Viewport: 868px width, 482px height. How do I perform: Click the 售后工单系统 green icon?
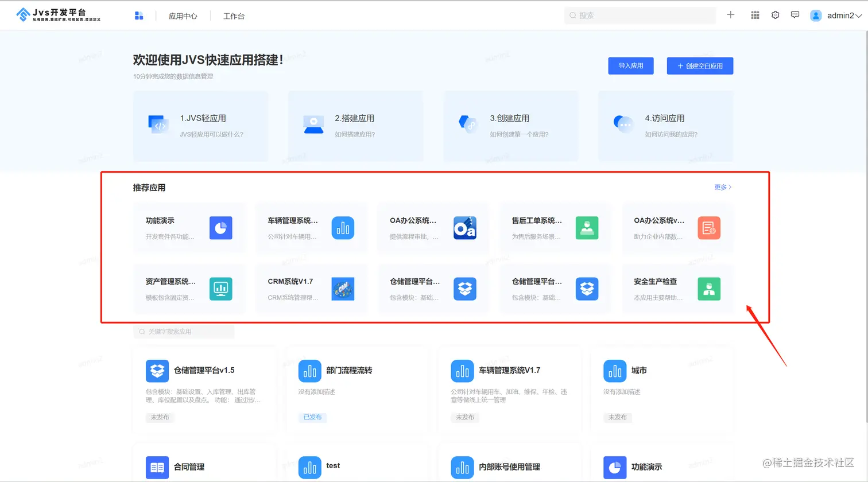[x=587, y=228]
